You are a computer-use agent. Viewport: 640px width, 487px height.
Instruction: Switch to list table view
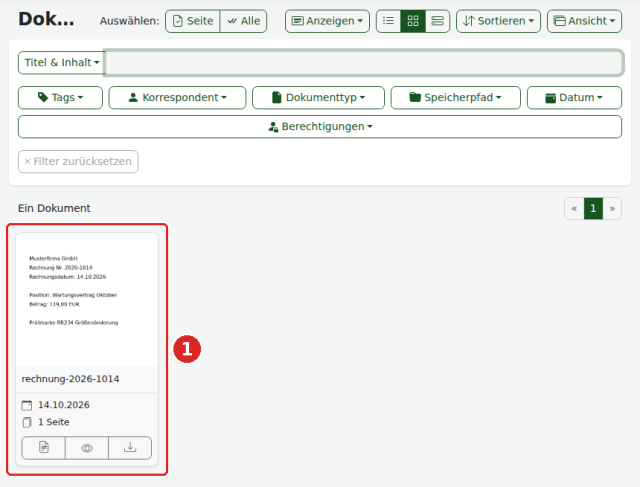[389, 21]
